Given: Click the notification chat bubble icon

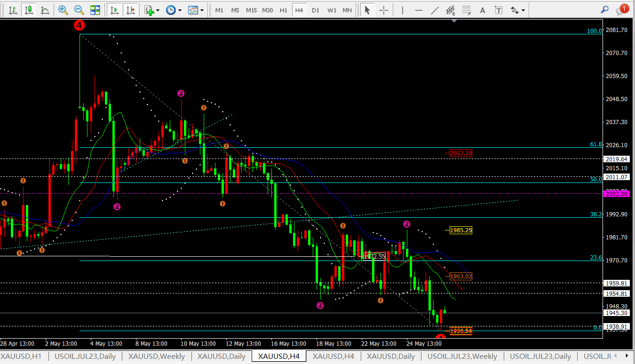Looking at the screenshot, I should tap(621, 10).
